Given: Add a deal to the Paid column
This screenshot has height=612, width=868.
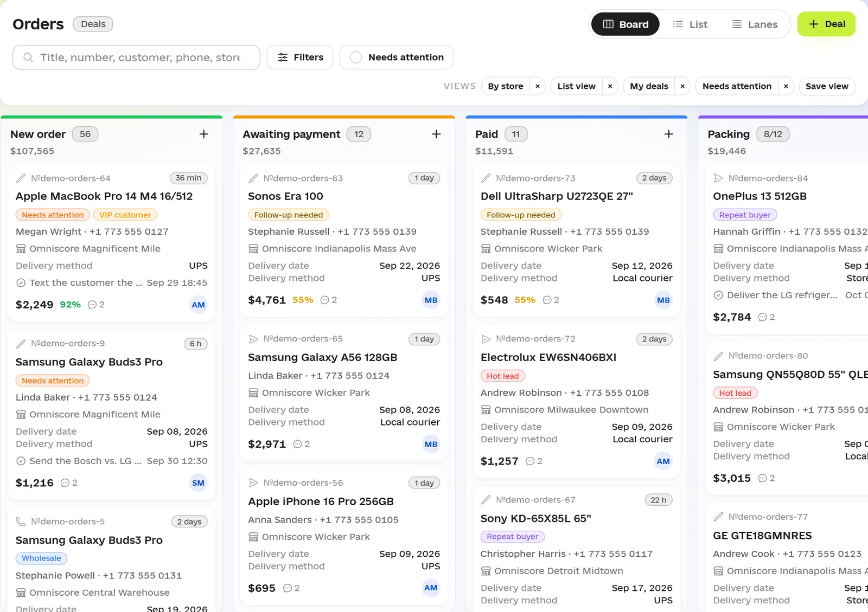Looking at the screenshot, I should pyautogui.click(x=668, y=134).
